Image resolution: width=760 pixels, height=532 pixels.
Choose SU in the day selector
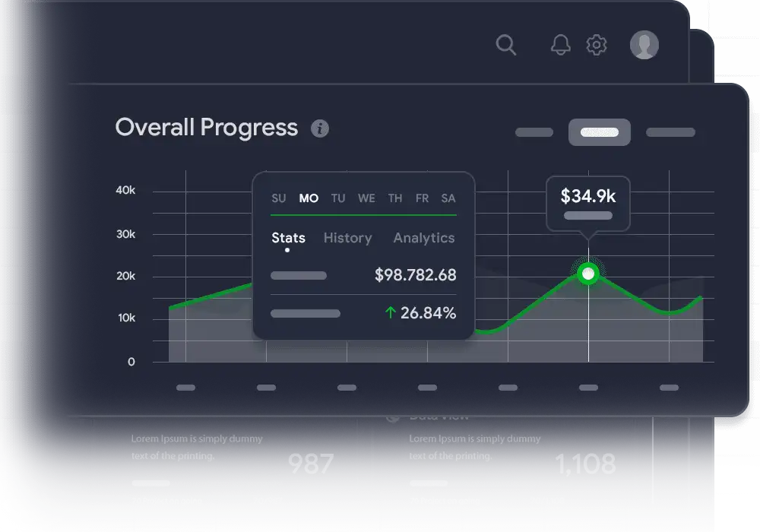279,198
